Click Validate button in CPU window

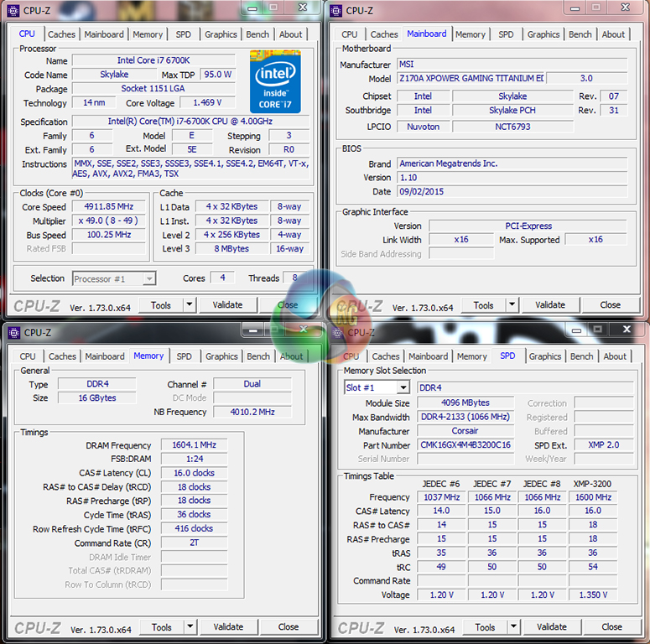click(x=227, y=305)
